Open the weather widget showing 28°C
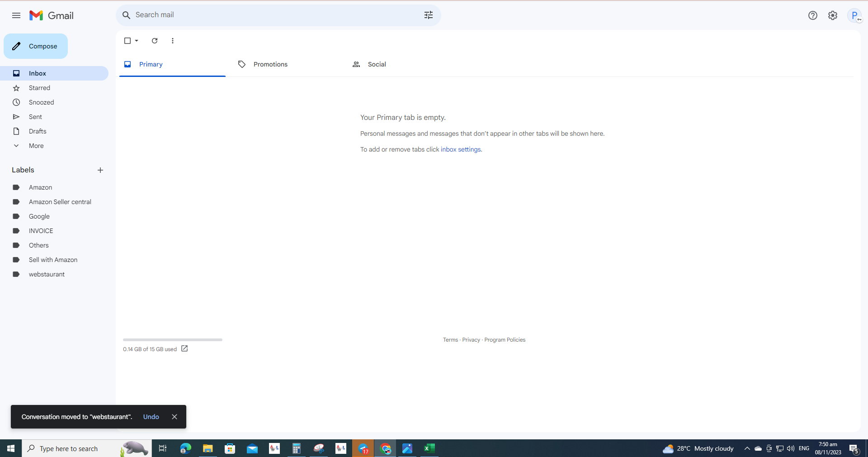The height and width of the screenshot is (457, 868). 698,448
